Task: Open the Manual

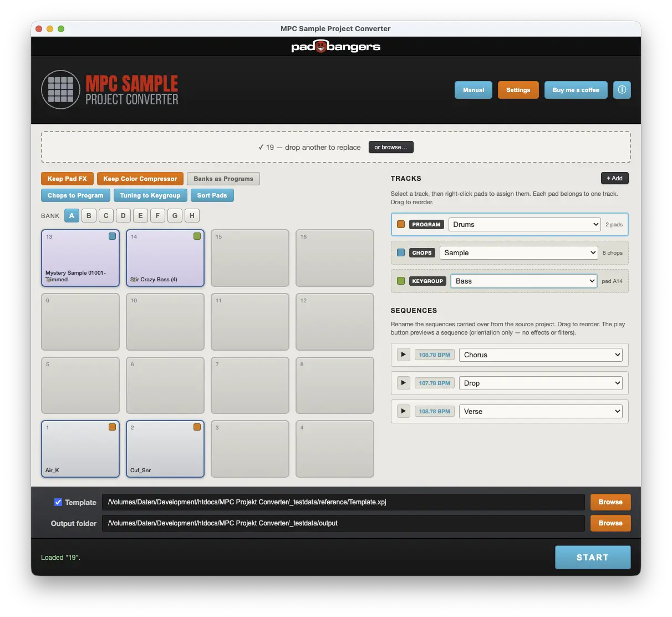Action: (x=474, y=90)
